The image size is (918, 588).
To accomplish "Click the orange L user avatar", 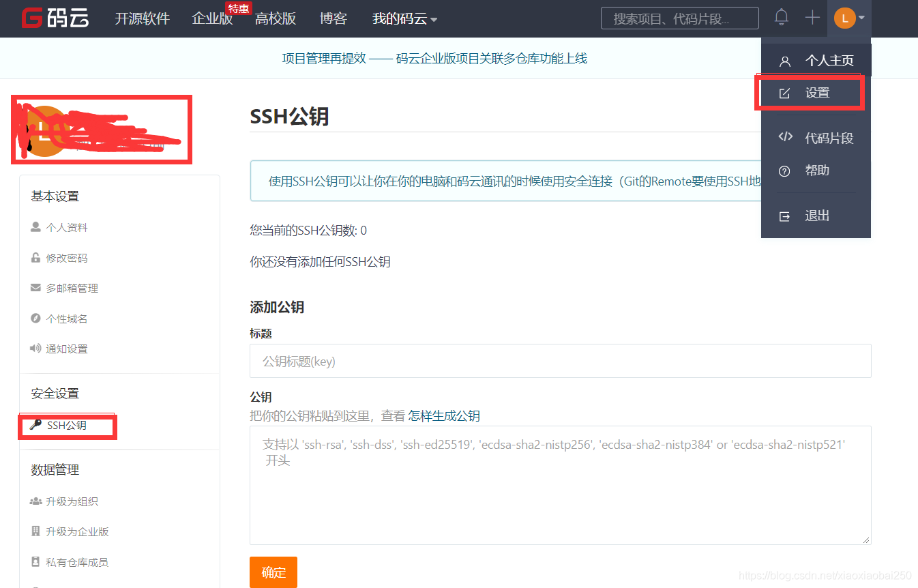I will click(x=844, y=18).
